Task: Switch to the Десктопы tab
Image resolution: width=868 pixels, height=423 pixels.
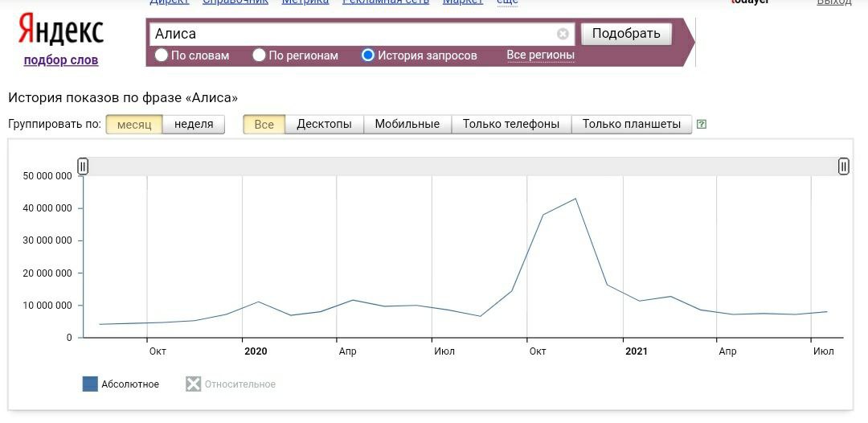Action: [325, 125]
